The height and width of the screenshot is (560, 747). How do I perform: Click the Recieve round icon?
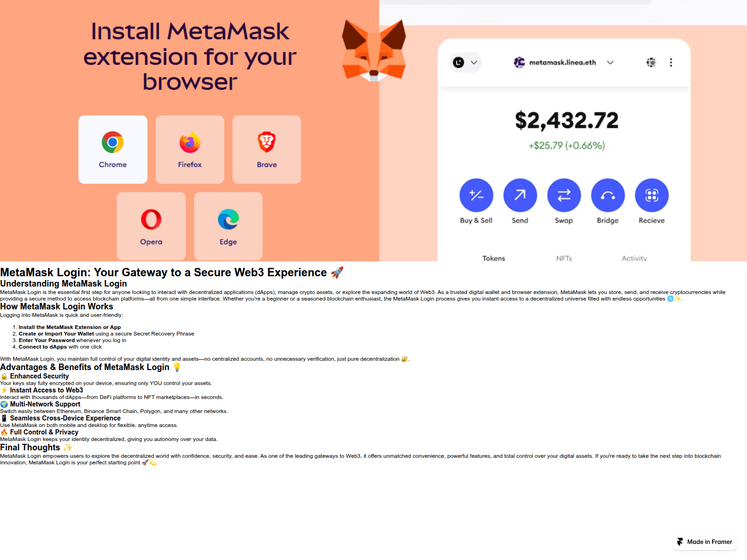click(x=652, y=195)
